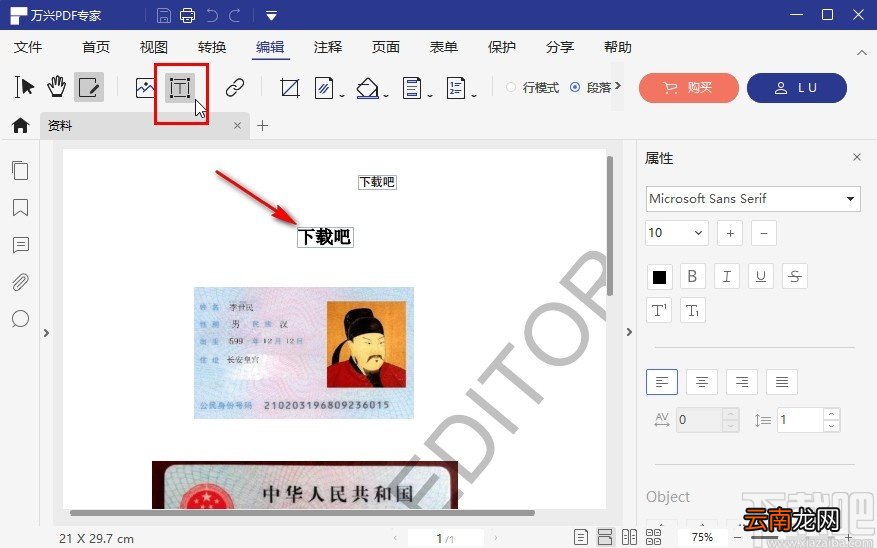Switch to the 保护 tab
This screenshot has height=548, width=877.
coord(502,47)
